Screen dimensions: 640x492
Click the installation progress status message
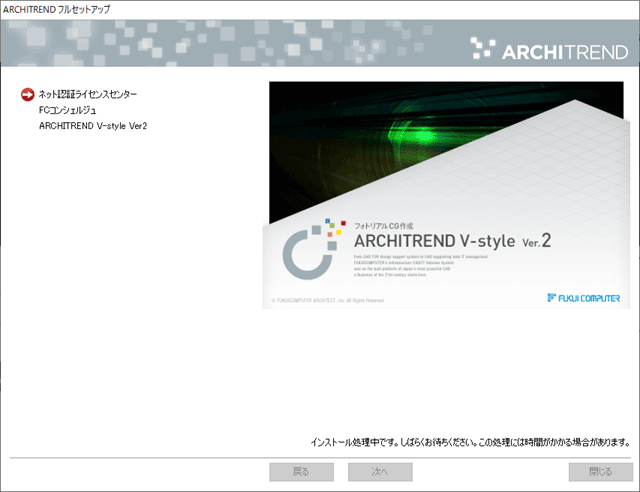click(470, 442)
